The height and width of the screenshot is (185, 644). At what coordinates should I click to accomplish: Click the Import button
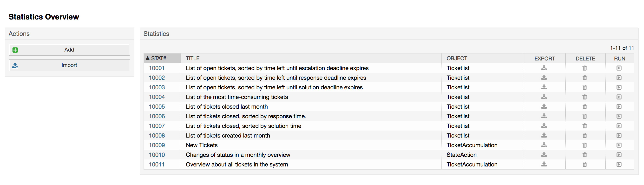coord(69,65)
